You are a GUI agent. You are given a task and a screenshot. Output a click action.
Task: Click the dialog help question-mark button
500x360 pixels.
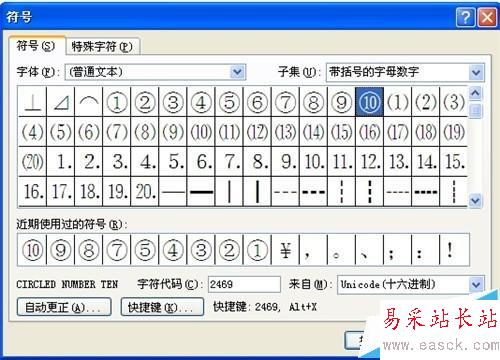pyautogui.click(x=465, y=17)
